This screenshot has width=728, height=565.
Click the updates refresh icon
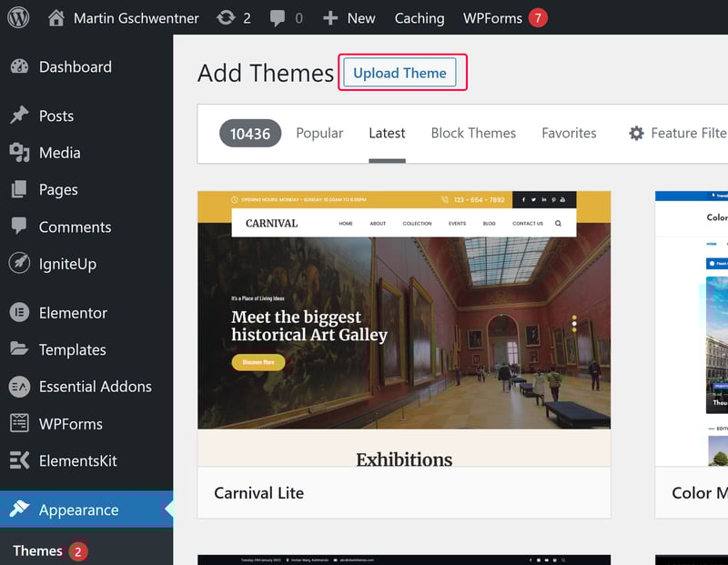[x=226, y=17]
